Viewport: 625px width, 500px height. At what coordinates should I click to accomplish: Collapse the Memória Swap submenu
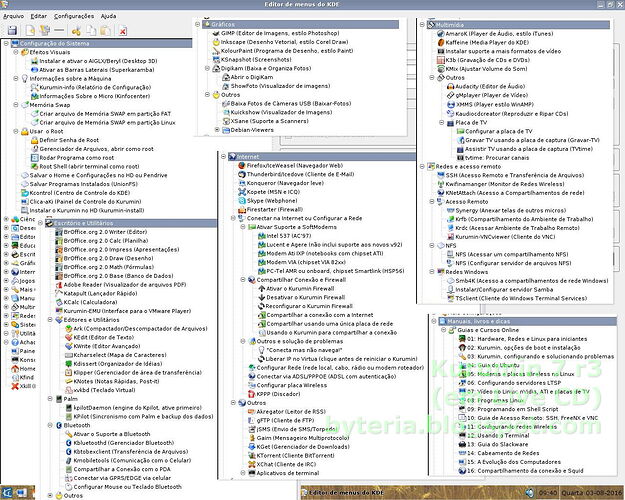coord(16,104)
